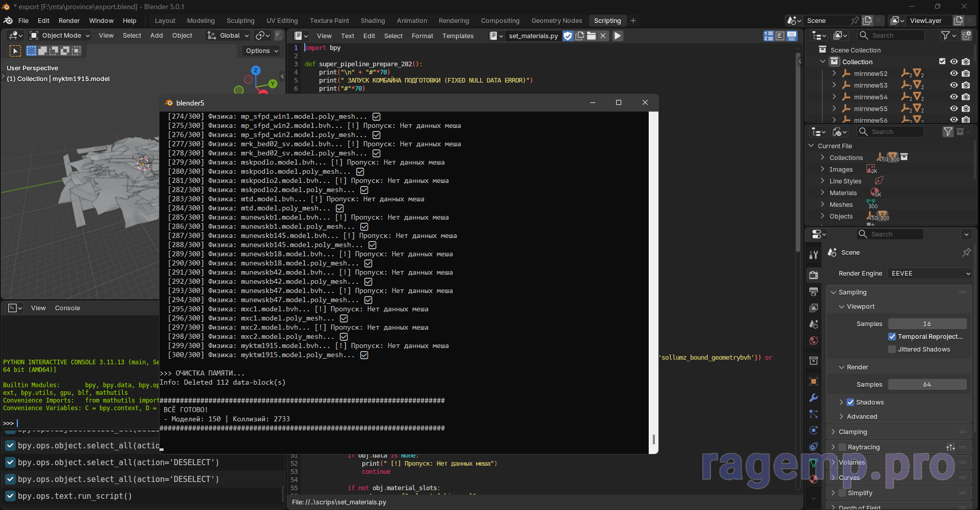This screenshot has height=510, width=980.
Task: Open a text file with folder icon
Action: (591, 36)
